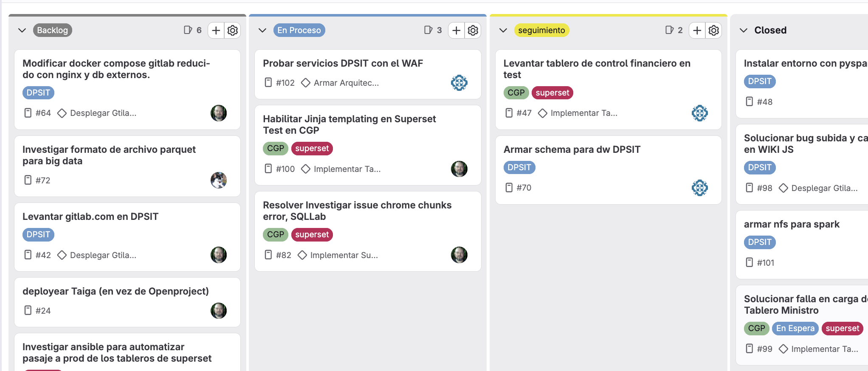Image resolution: width=868 pixels, height=371 pixels.
Task: Open Backlog list settings gear
Action: 233,31
